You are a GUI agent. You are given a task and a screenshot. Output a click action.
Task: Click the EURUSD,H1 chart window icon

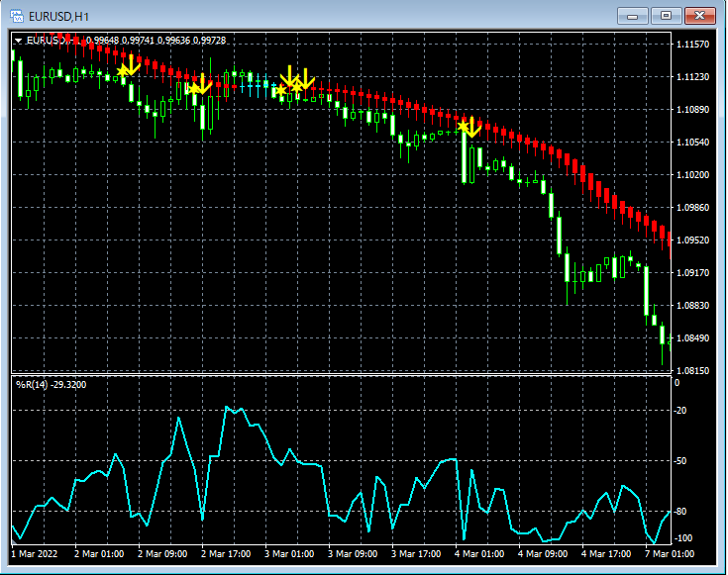click(17, 17)
